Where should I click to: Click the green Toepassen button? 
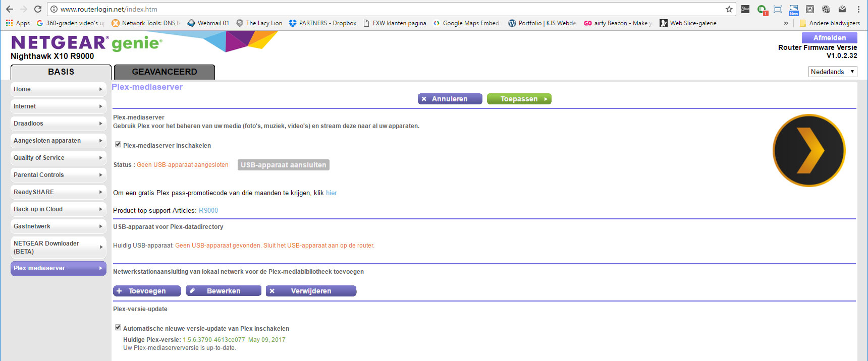click(x=519, y=99)
